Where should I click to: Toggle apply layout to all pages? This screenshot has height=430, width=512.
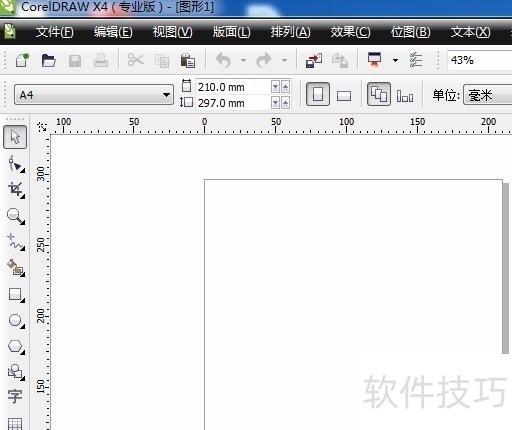tap(379, 94)
